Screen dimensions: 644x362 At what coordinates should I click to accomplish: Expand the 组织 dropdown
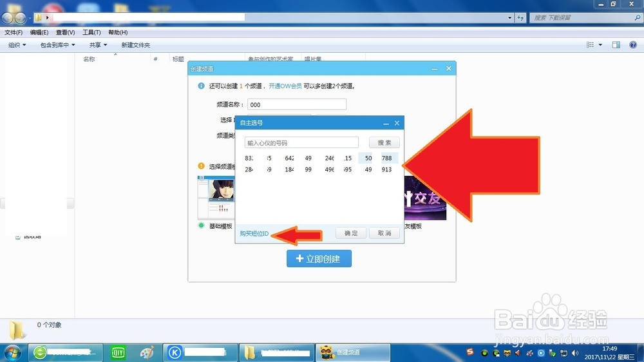(x=17, y=45)
